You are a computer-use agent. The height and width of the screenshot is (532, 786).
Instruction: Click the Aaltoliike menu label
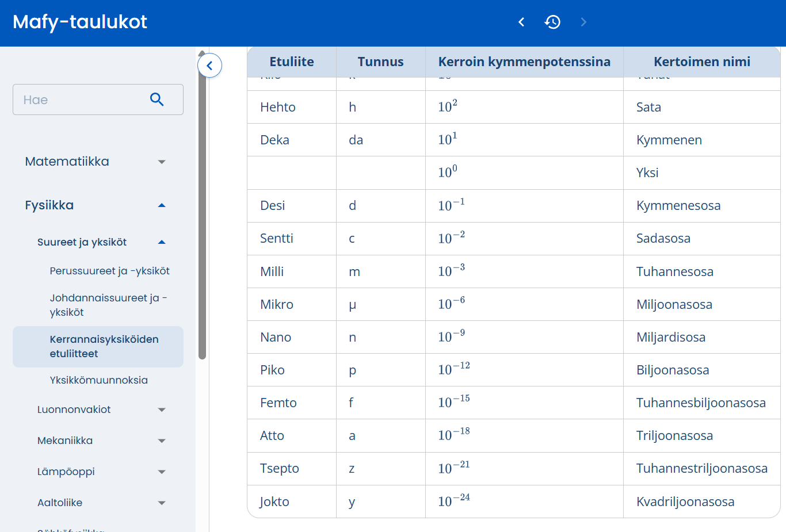[60, 503]
